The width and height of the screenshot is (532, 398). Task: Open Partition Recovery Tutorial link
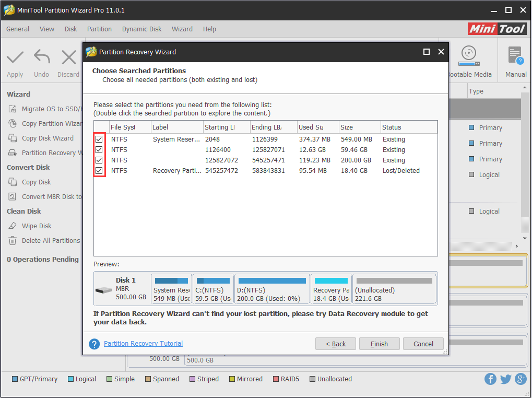[143, 343]
